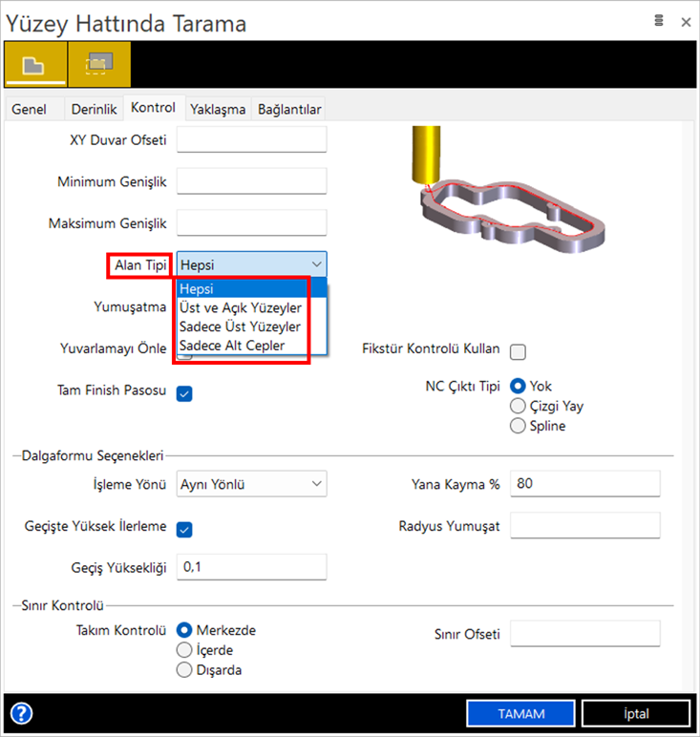Select Takım Kontrolü Merkezde radio button
Image resolution: width=700 pixels, height=737 pixels.
184,630
